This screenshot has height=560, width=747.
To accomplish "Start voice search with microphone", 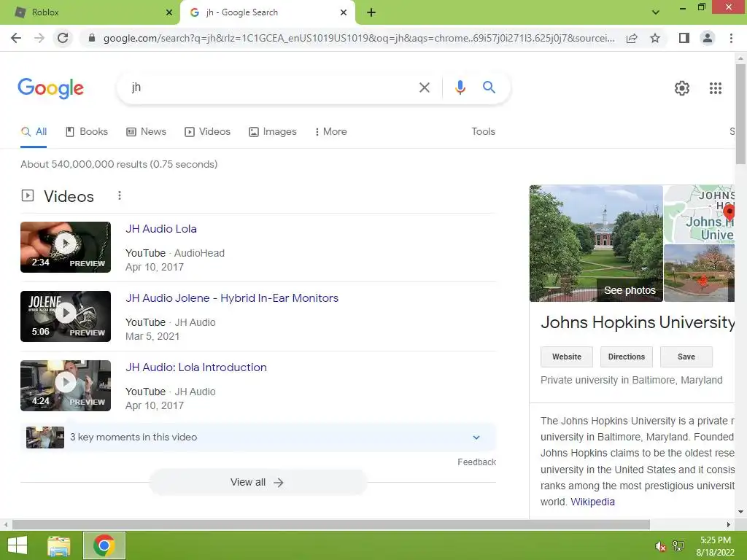I will (x=460, y=87).
